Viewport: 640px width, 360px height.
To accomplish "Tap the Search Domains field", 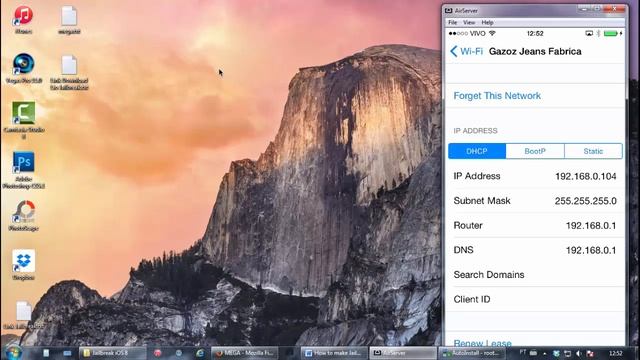I will click(x=535, y=275).
